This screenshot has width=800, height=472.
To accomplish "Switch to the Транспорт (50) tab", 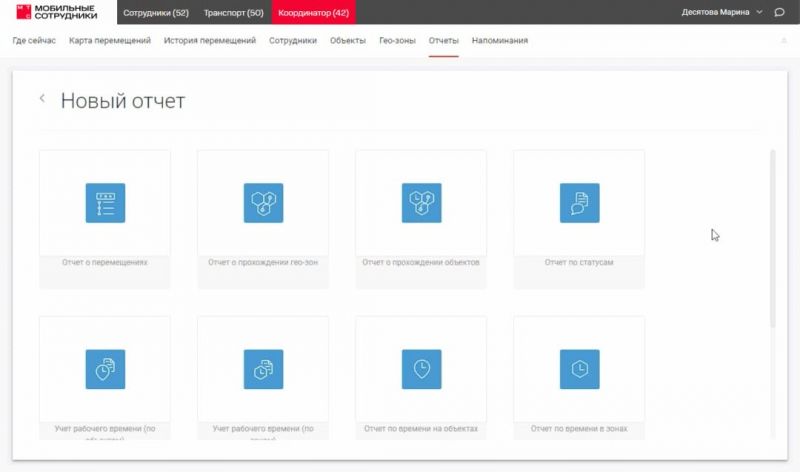I will point(231,12).
